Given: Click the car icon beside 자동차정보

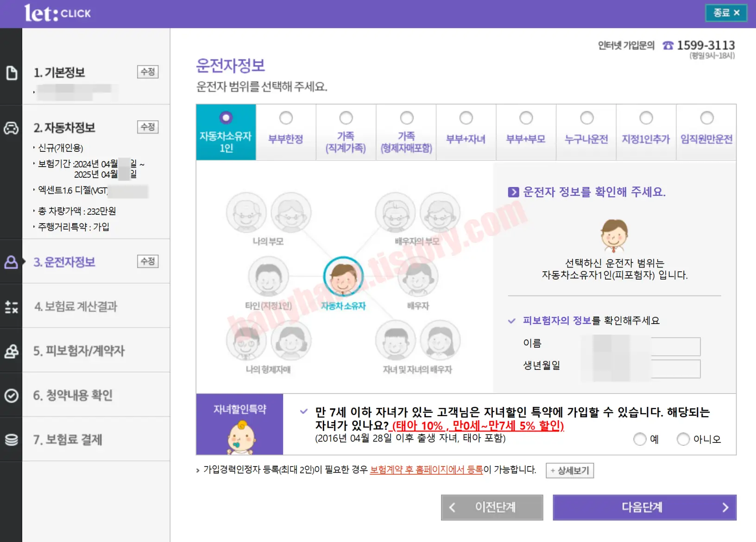Looking at the screenshot, I should click(x=11, y=128).
